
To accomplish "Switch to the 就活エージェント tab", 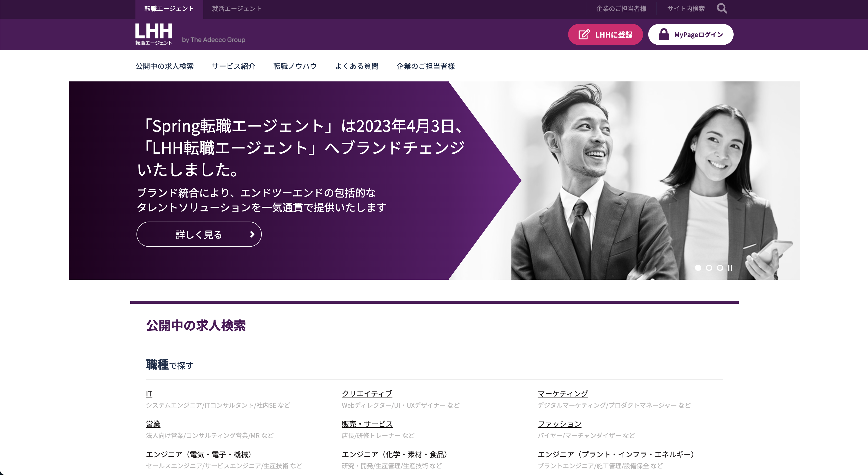I will 236,8.
